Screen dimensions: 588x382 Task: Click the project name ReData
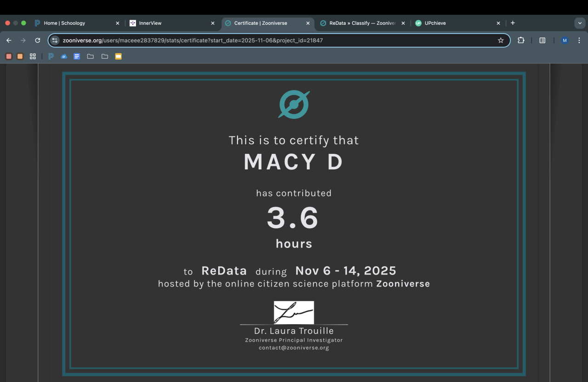224,271
